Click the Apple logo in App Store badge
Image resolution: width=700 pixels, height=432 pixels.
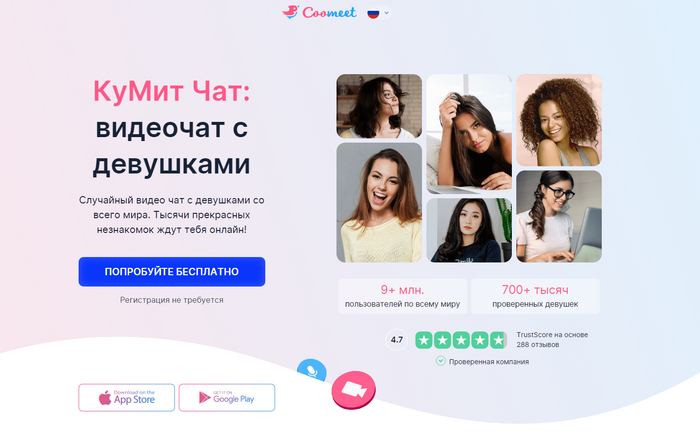tap(105, 398)
